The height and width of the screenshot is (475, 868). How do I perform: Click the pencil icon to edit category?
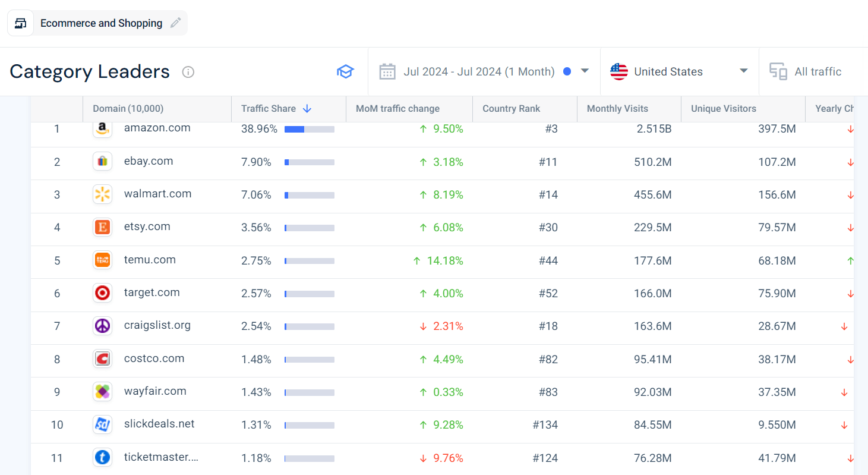(175, 23)
